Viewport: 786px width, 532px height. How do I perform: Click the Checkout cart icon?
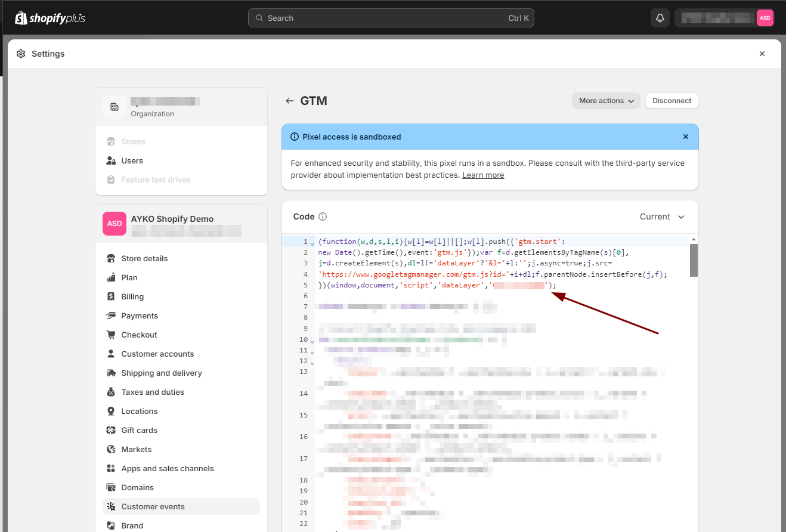click(x=111, y=335)
